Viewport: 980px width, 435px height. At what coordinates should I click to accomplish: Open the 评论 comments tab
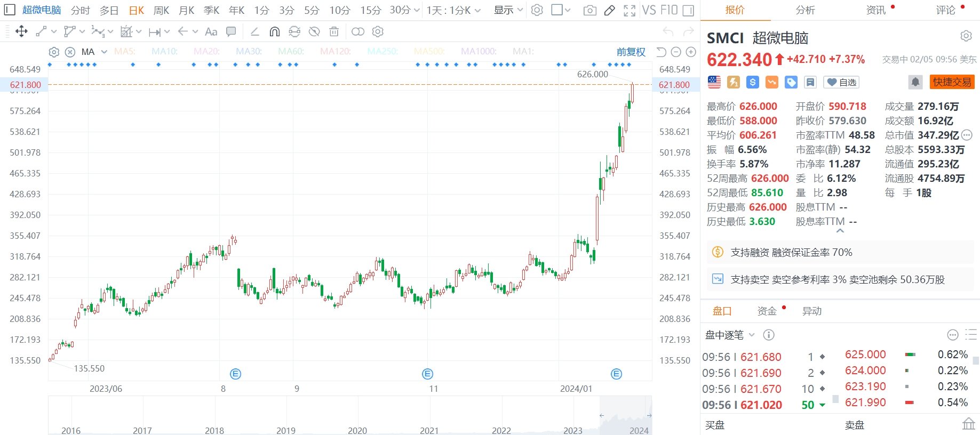coord(946,10)
